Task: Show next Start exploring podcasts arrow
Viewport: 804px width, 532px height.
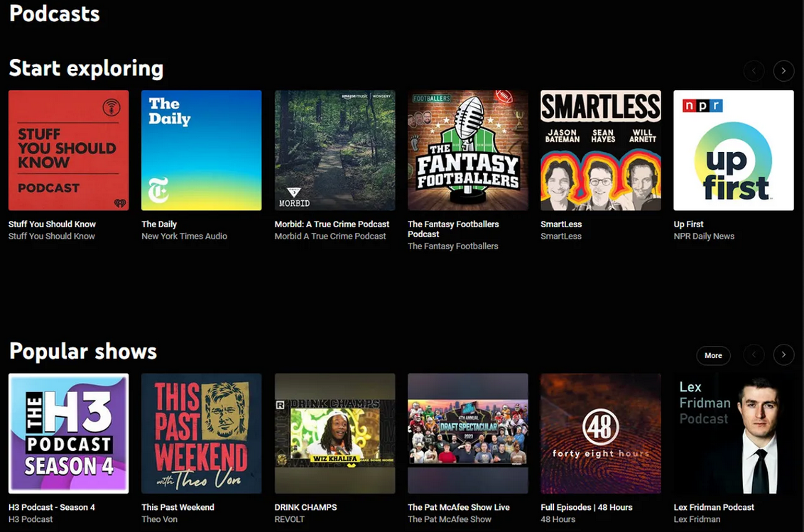Action: click(x=783, y=71)
